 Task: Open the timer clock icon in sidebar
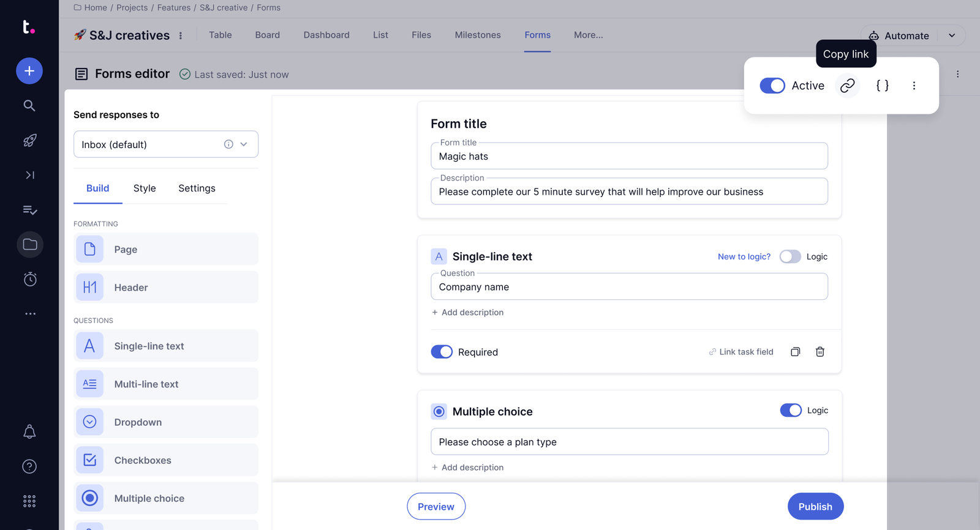point(29,280)
